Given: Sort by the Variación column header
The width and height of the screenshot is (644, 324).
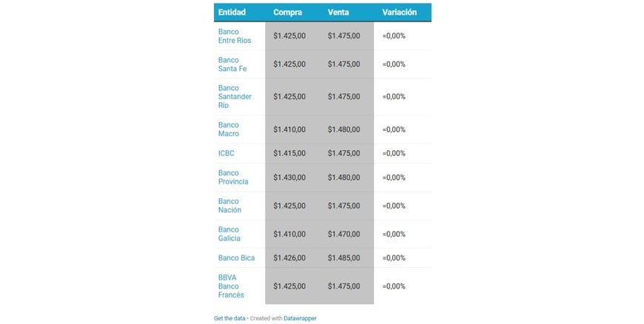Looking at the screenshot, I should coord(400,13).
